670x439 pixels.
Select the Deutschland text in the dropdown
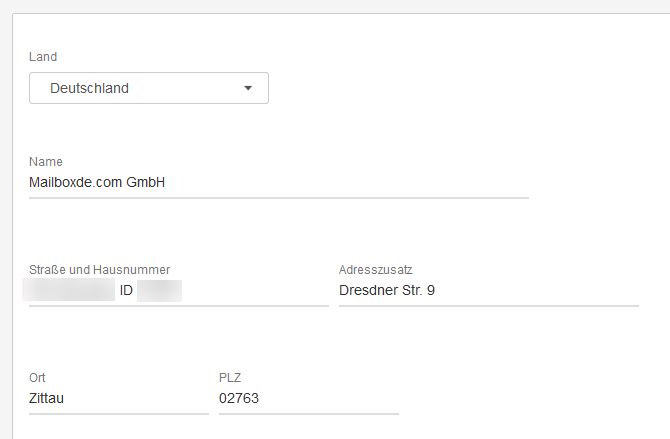(x=89, y=88)
